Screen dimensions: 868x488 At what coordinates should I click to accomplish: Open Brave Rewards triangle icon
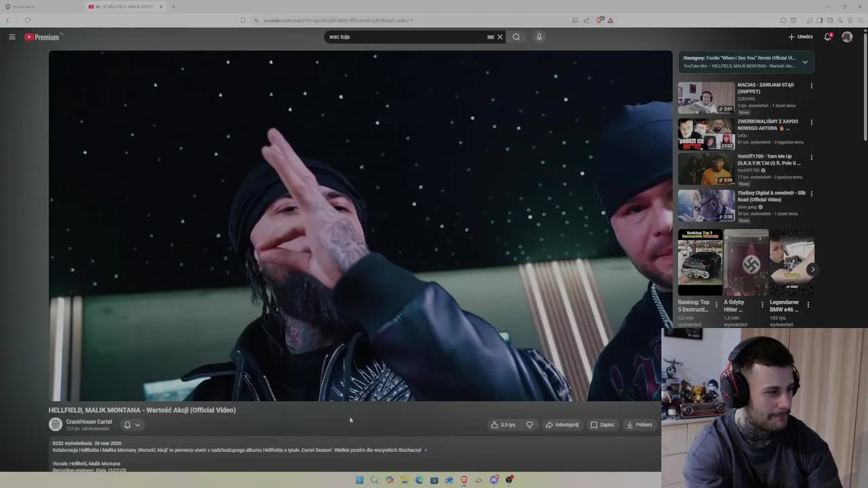pyautogui.click(x=610, y=20)
